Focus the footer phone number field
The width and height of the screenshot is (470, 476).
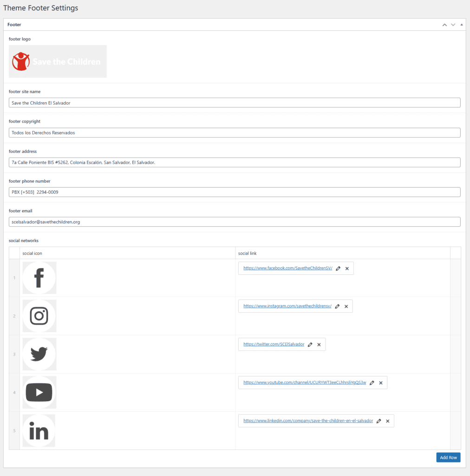[235, 192]
